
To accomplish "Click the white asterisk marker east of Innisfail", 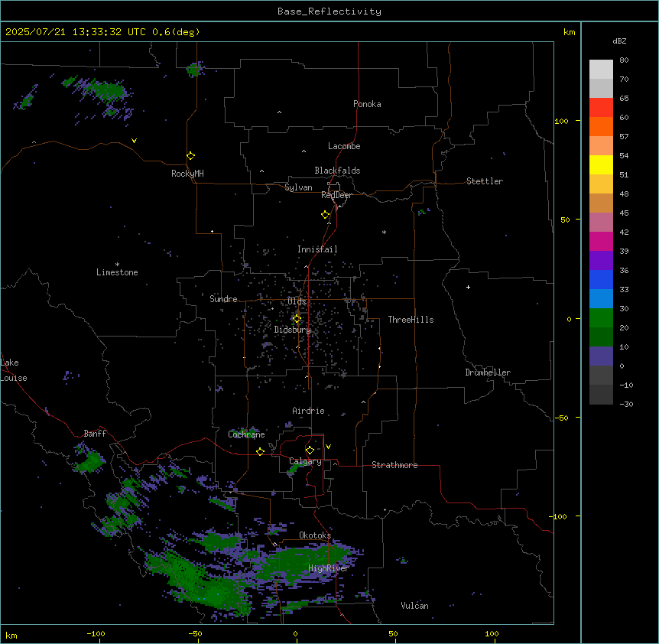I will point(384,232).
